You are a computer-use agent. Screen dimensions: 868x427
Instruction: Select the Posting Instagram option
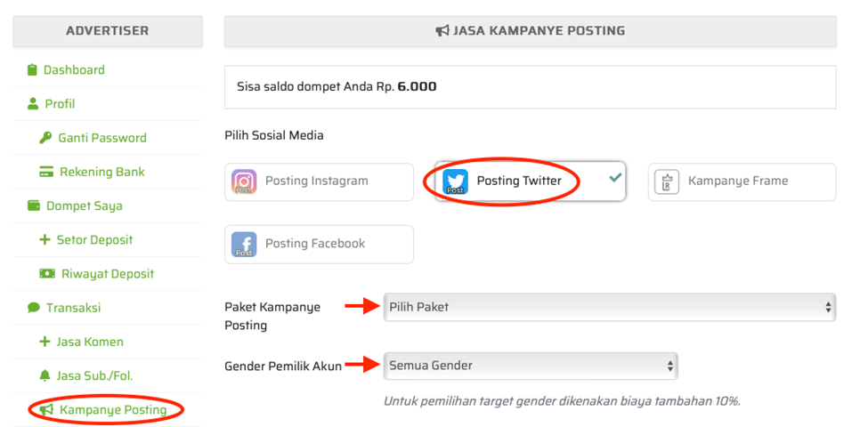click(x=319, y=181)
